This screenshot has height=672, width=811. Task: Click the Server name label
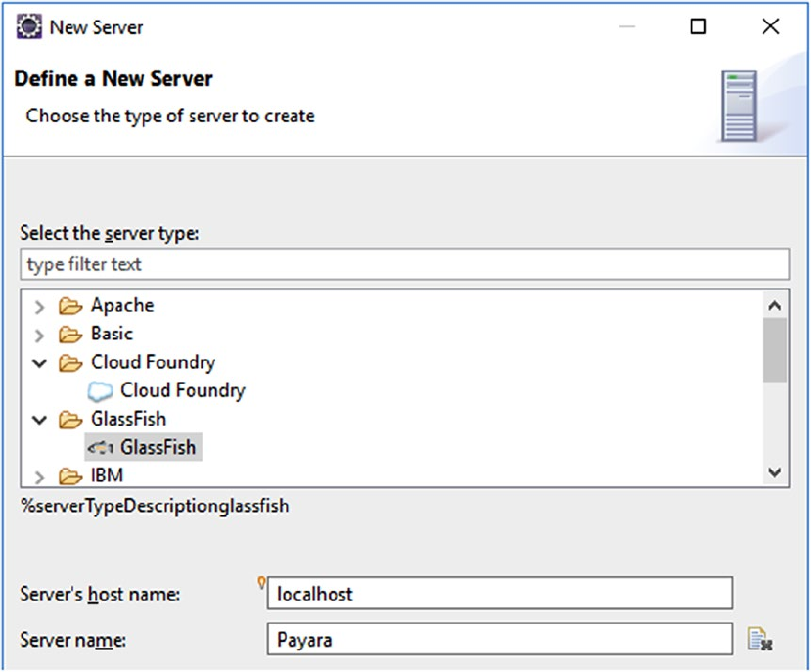tap(73, 640)
